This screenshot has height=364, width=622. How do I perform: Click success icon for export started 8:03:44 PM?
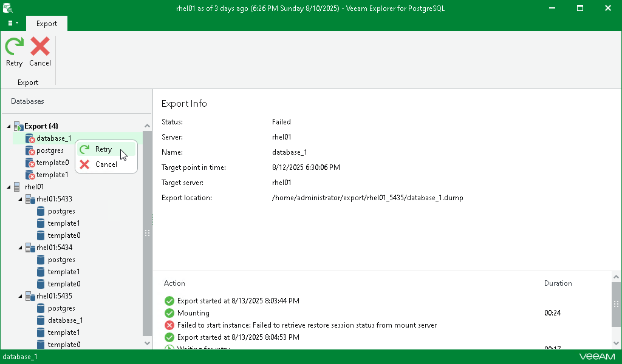169,301
